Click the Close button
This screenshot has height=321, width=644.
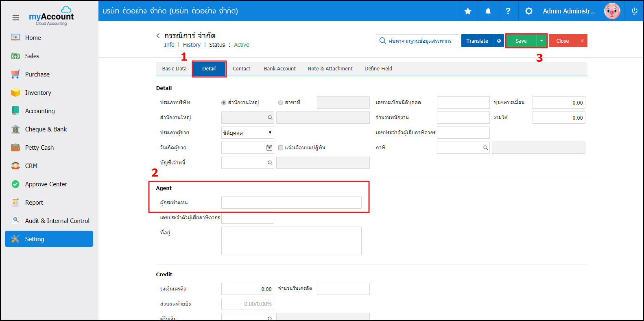[x=563, y=41]
